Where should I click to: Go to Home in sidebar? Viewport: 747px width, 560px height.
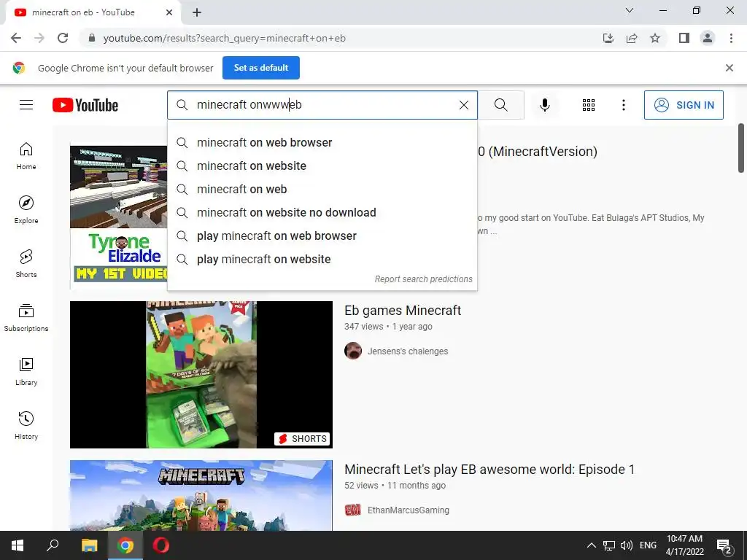[26, 156]
